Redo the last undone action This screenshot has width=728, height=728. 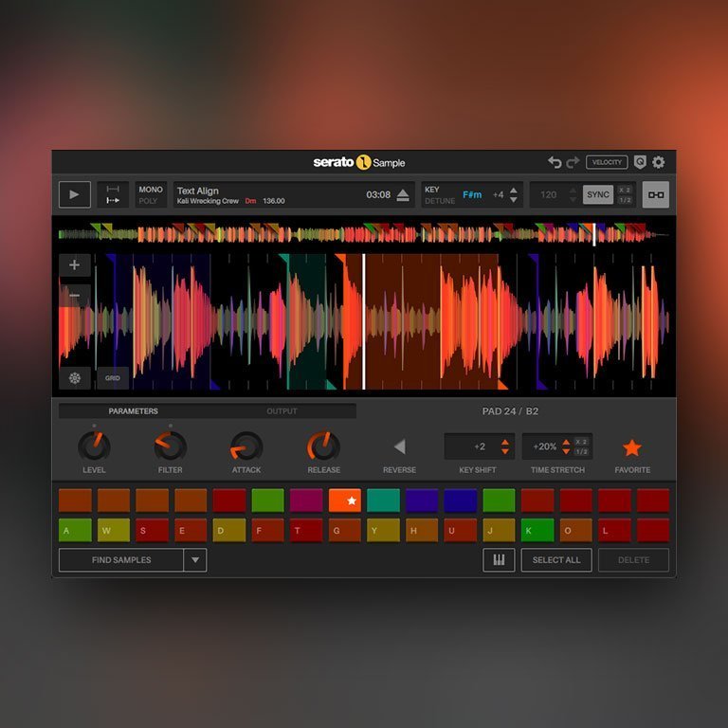573,162
